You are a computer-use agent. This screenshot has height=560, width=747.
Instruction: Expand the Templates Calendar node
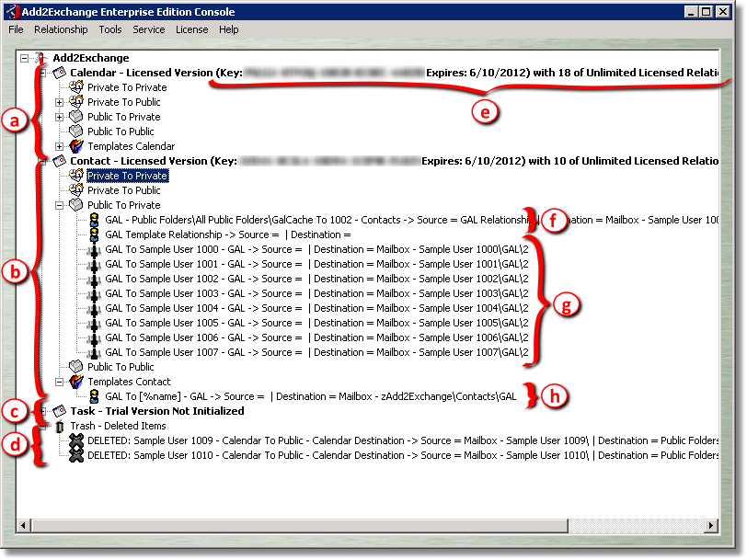pos(59,147)
